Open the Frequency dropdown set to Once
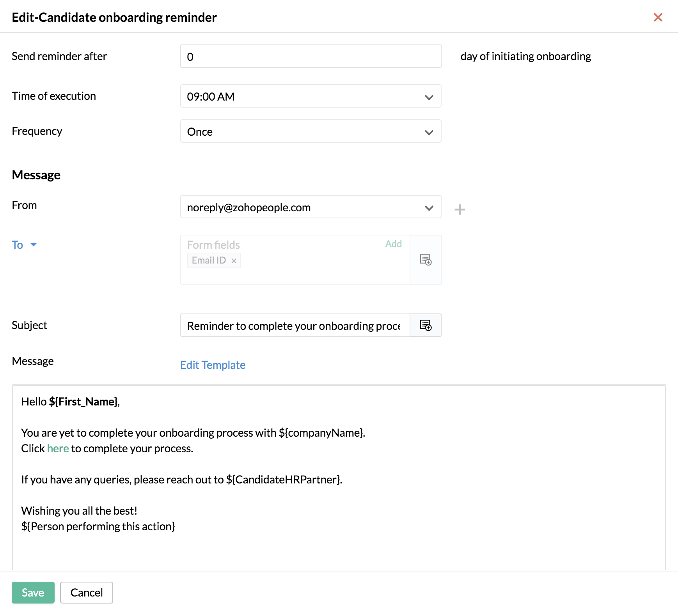 [311, 131]
